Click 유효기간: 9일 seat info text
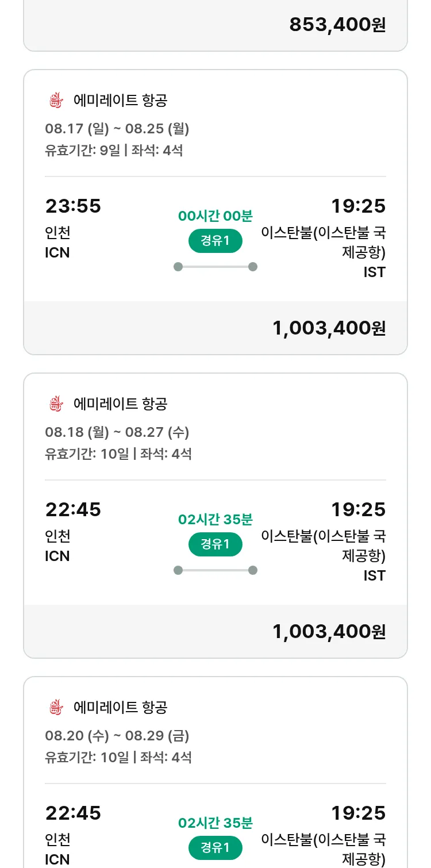Screen dimensions: 431x868 click(114, 151)
